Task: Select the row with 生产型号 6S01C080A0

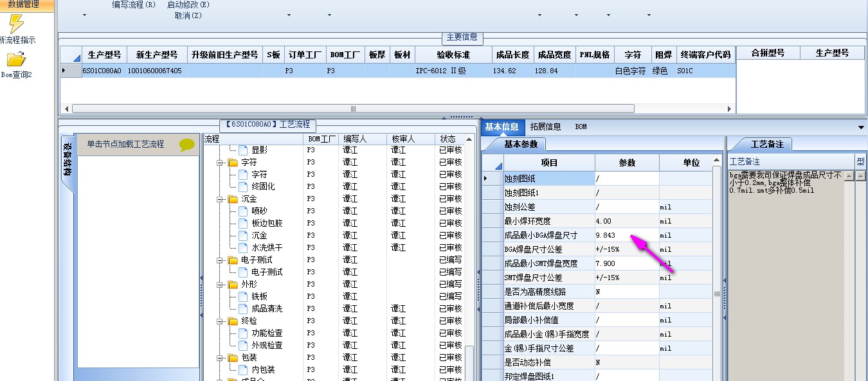Action: [x=397, y=71]
